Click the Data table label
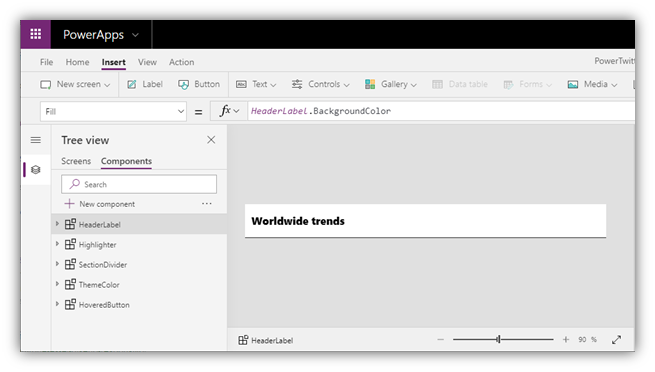Screen dimensions: 655x372 (468, 84)
